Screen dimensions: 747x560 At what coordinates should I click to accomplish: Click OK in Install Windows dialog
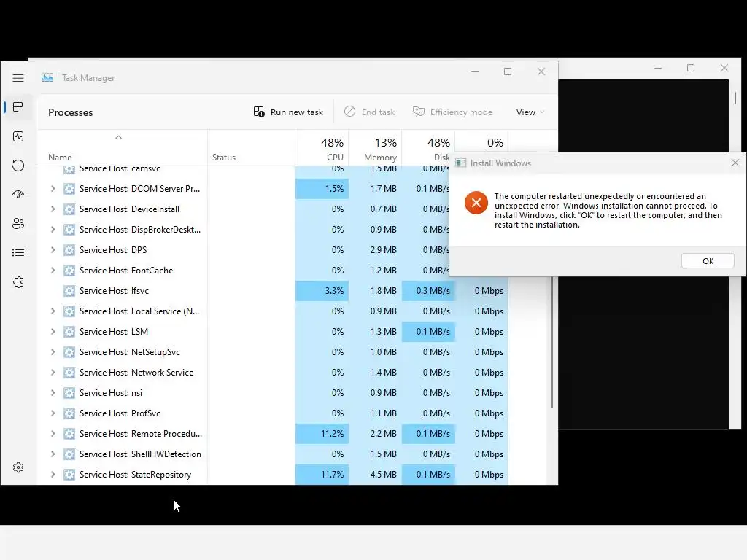click(x=708, y=261)
